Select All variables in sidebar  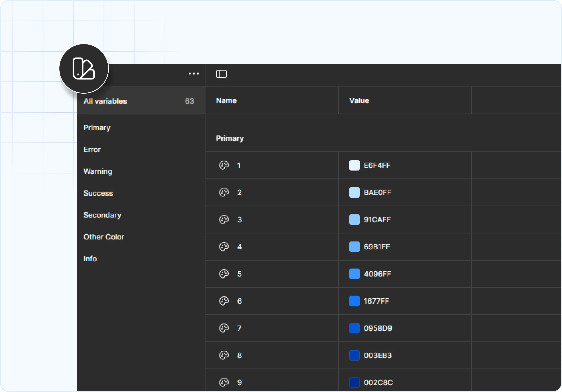click(105, 101)
